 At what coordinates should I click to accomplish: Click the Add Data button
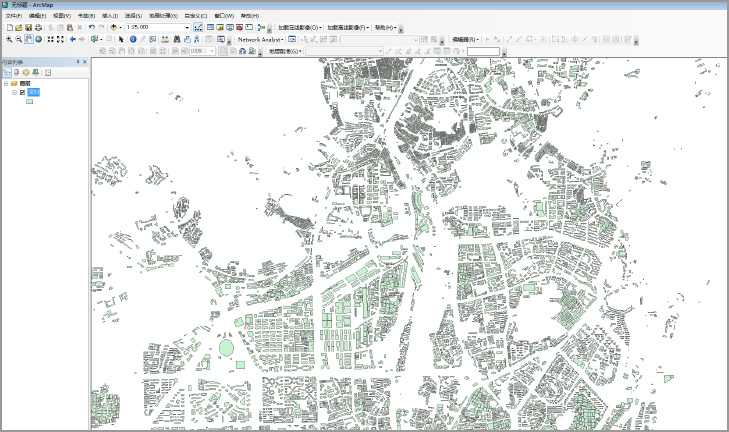(113, 28)
